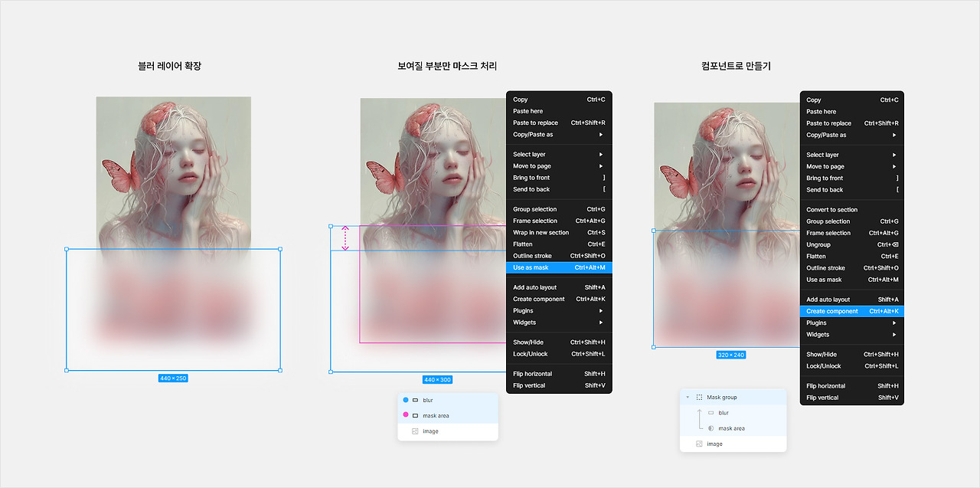This screenshot has height=488, width=980.
Task: Select the image layer below Mask group
Action: (x=733, y=444)
